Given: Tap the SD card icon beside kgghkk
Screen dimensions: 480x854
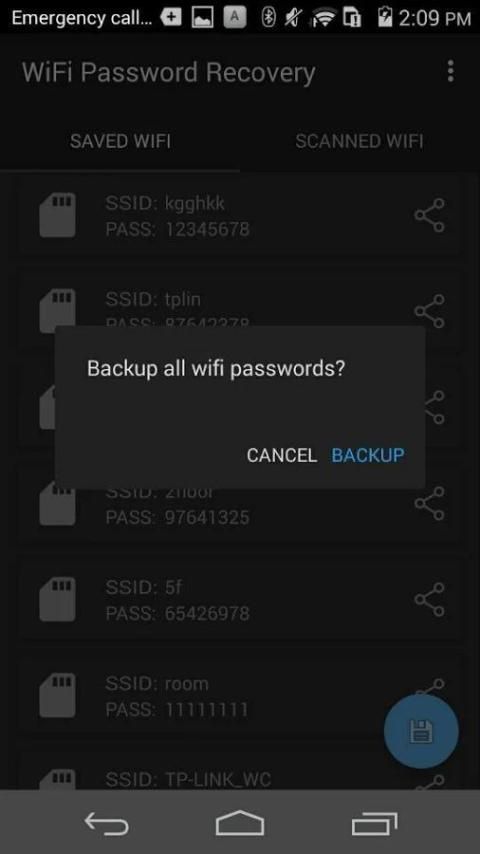Looking at the screenshot, I should point(57,216).
